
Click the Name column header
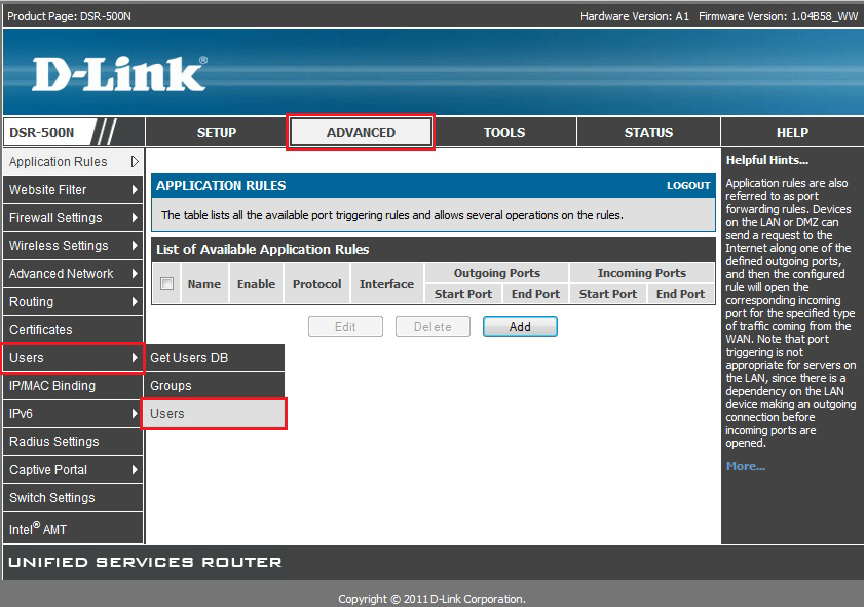pyautogui.click(x=204, y=284)
